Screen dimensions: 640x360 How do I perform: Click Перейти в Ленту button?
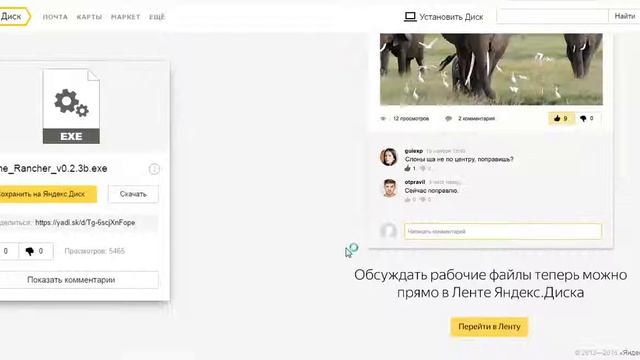point(489,327)
